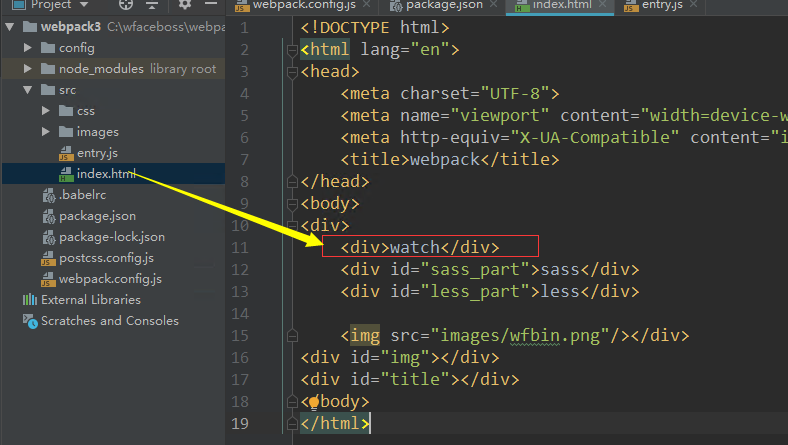Click the css folder icon

(66, 111)
